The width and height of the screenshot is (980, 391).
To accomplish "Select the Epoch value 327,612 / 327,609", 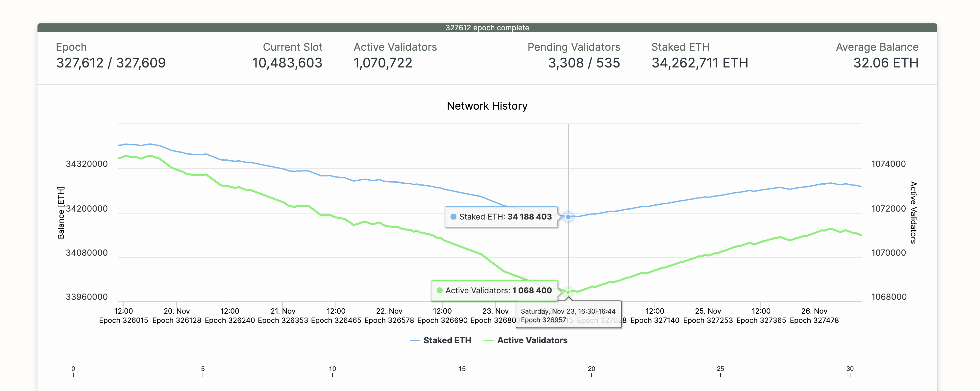I will [111, 63].
